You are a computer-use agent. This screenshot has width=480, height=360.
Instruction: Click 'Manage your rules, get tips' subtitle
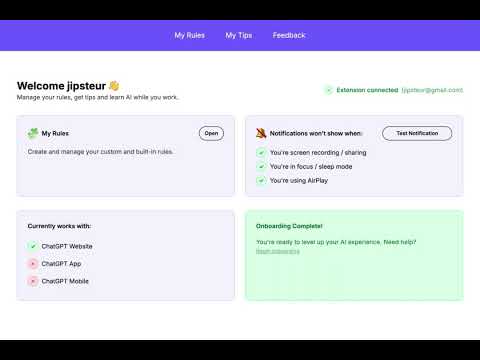(98, 97)
